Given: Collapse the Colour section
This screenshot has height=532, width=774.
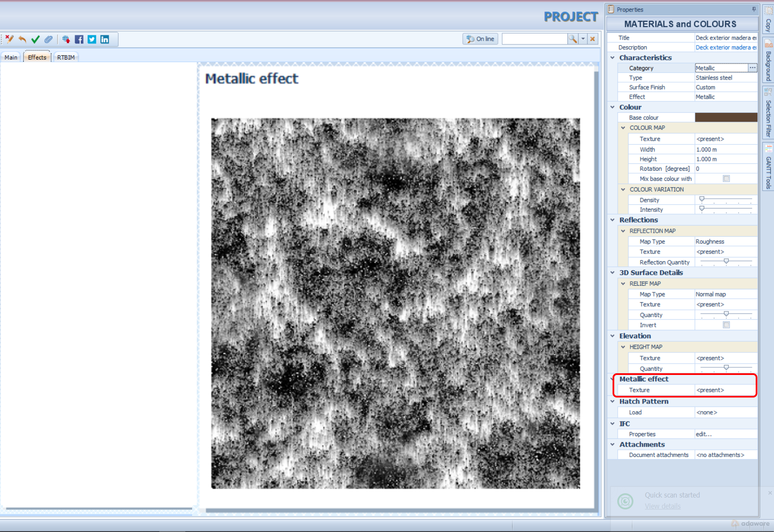Looking at the screenshot, I should 613,107.
